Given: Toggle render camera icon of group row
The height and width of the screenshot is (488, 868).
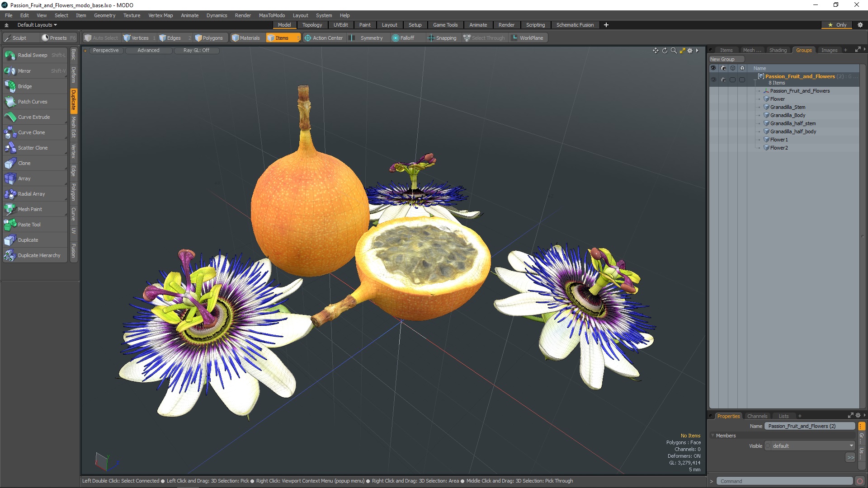Looking at the screenshot, I should click(723, 80).
